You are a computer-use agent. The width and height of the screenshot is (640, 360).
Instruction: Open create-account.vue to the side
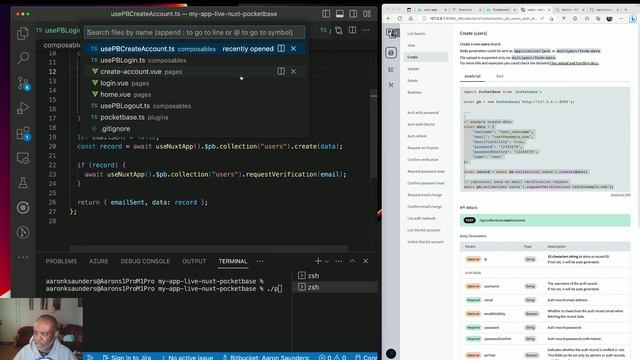click(281, 71)
